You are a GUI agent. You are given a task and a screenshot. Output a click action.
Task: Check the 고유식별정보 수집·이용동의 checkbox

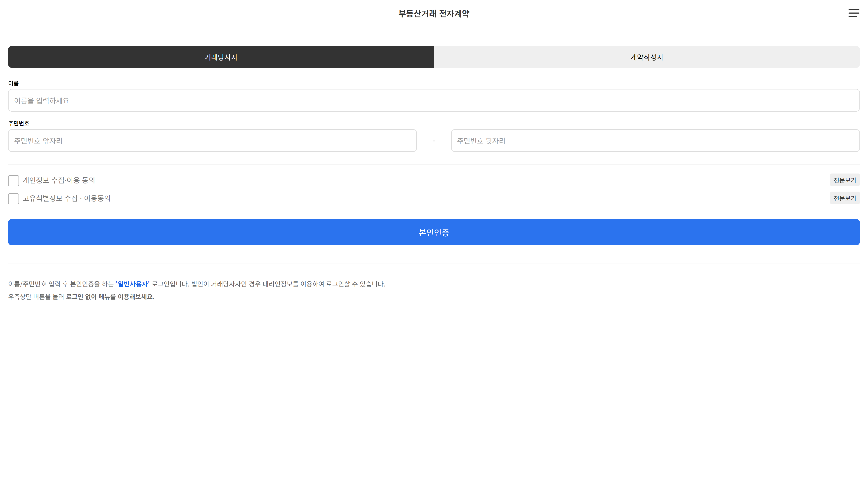pos(14,199)
